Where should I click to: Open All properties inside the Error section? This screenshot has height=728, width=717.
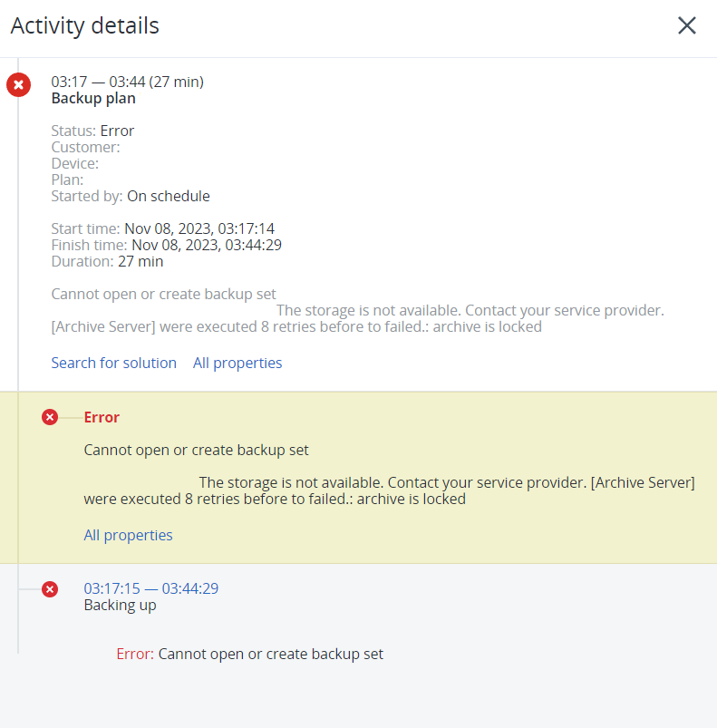pos(128,535)
